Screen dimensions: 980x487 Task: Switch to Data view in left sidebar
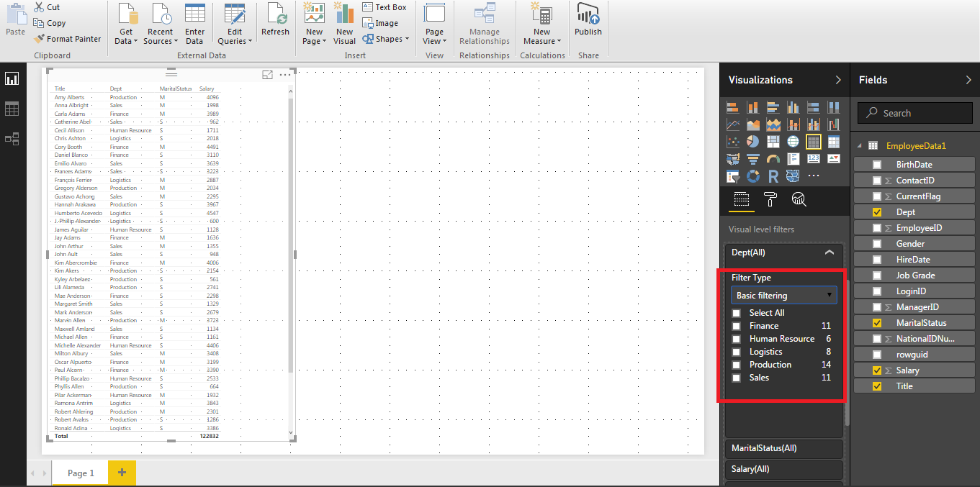pyautogui.click(x=12, y=109)
